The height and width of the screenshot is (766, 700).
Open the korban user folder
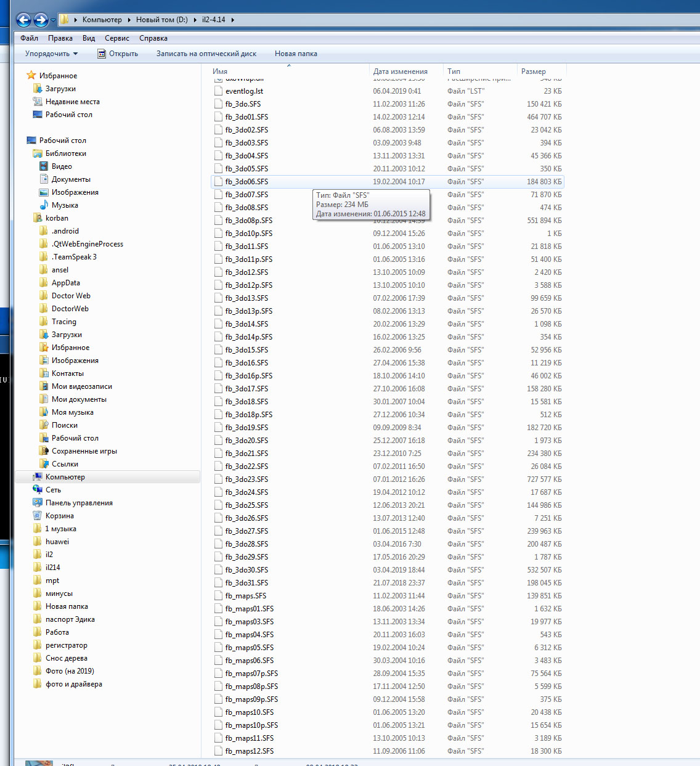(x=57, y=218)
